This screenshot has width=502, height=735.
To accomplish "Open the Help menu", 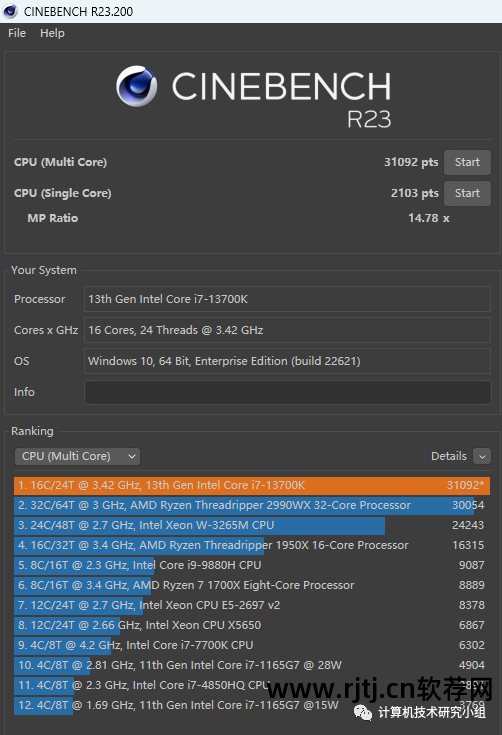I will coord(52,33).
